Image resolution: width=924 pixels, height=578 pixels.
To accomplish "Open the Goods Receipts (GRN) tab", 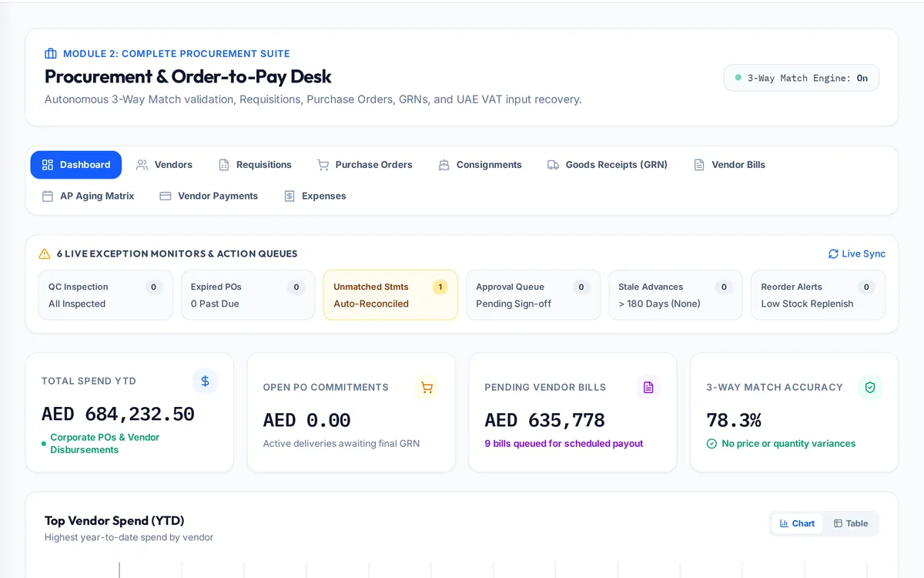I will 608,165.
